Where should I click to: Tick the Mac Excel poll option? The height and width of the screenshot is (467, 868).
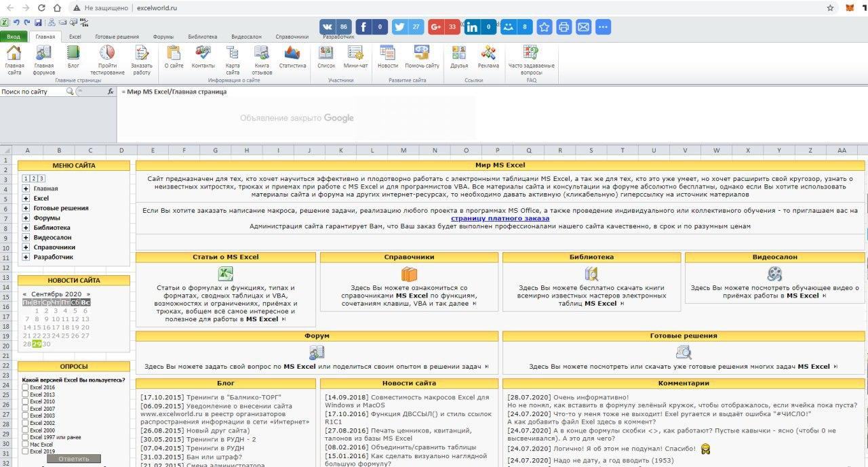coord(26,444)
